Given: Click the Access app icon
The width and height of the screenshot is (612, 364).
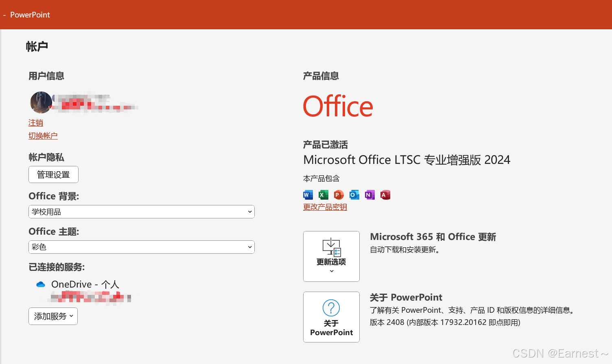Looking at the screenshot, I should click(x=385, y=195).
